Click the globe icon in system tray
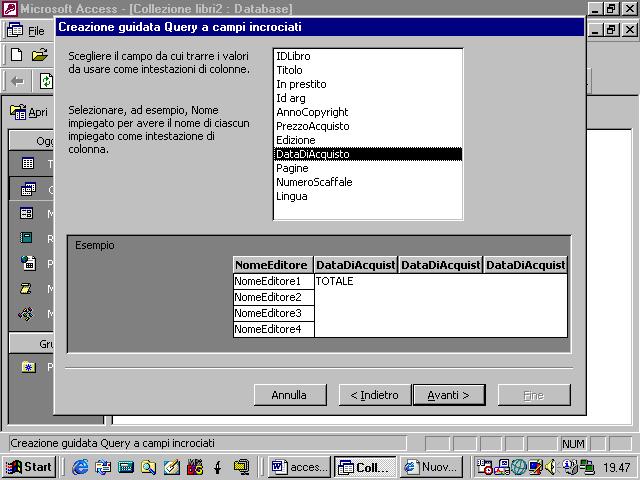The height and width of the screenshot is (480, 640). point(519,467)
